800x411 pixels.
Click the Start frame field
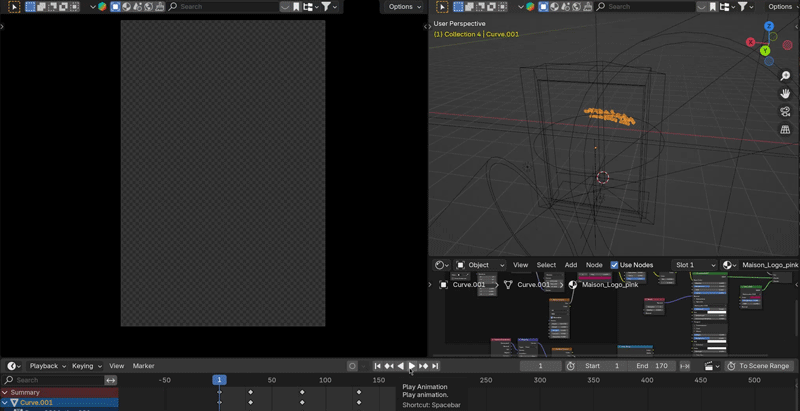602,366
